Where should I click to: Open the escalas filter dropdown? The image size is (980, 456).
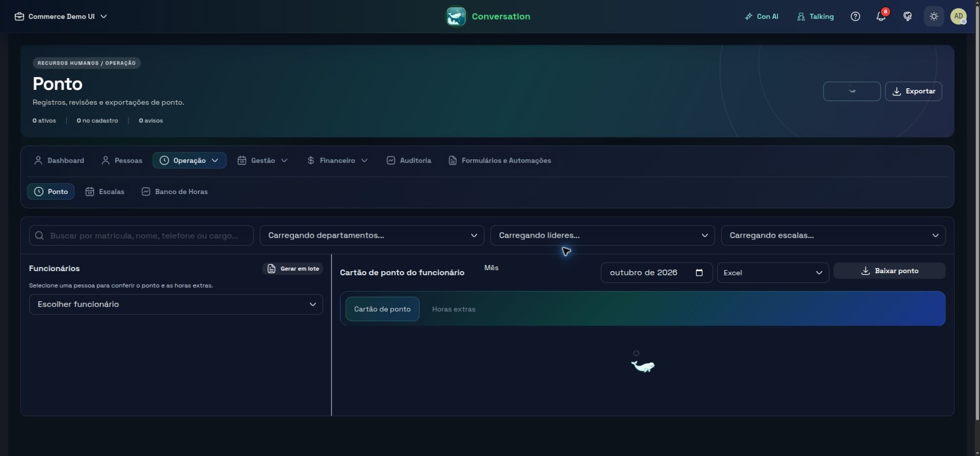coord(833,236)
